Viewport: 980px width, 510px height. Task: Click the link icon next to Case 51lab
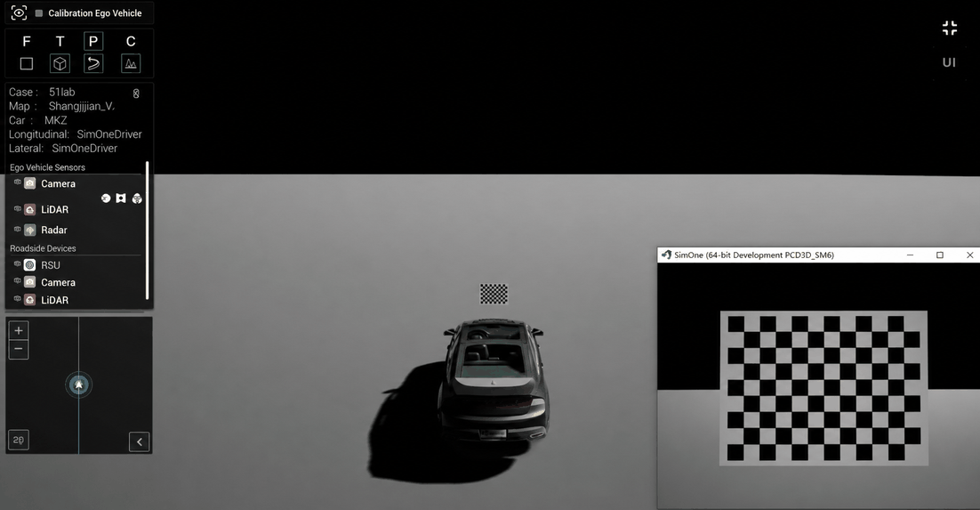[136, 93]
